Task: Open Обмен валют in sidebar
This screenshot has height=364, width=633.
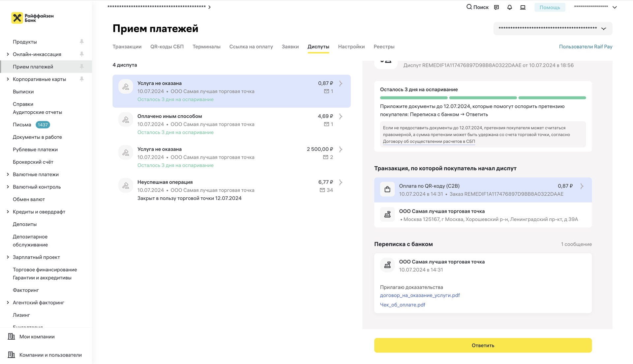Action: 29,199
